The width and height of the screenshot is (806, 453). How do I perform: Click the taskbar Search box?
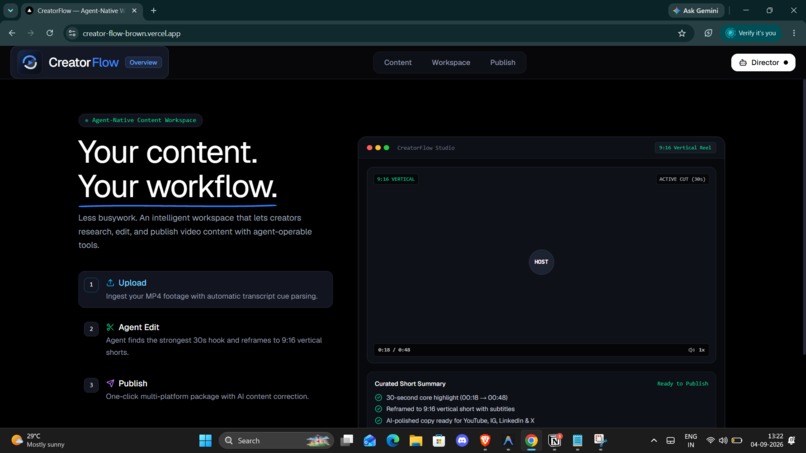[276, 441]
